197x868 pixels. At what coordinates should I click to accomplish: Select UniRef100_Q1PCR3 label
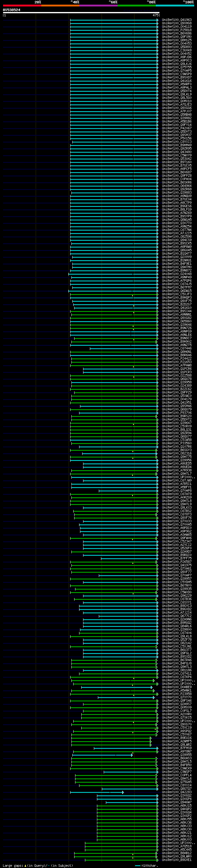(x=176, y=372)
